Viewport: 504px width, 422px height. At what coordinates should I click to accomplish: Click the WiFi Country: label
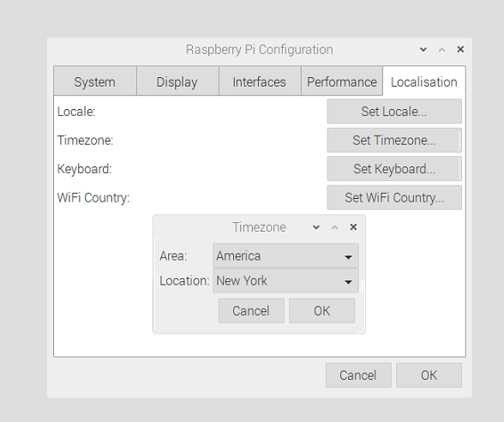pos(93,197)
